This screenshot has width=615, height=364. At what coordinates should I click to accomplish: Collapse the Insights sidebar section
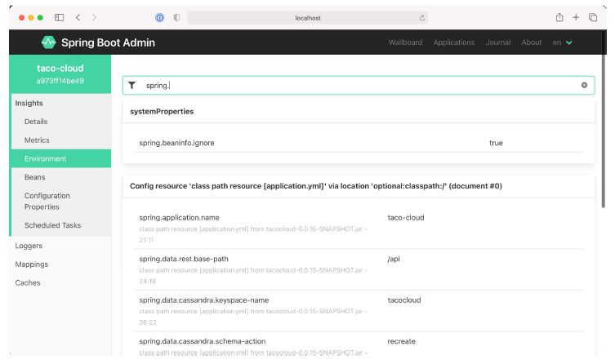point(29,104)
